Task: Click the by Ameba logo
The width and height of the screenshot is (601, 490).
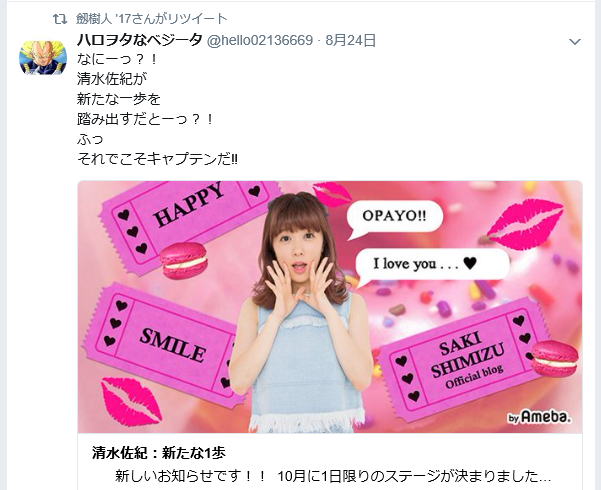Action: tap(539, 417)
